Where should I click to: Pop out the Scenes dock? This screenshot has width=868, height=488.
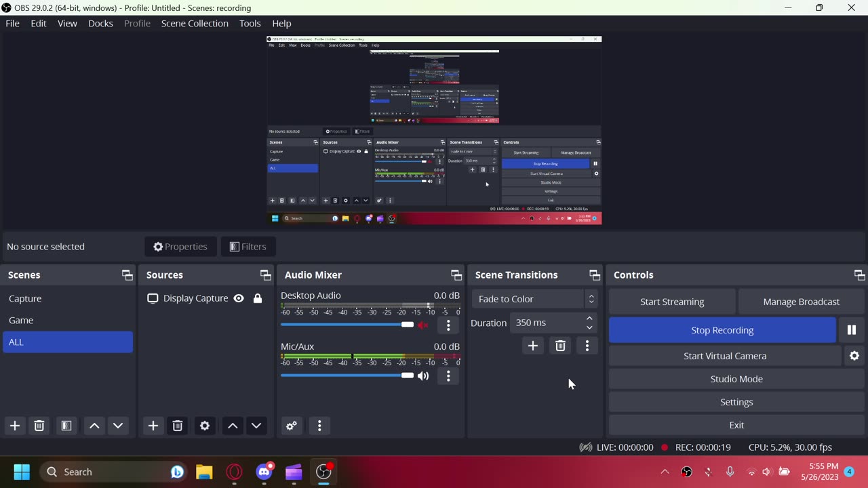coord(127,274)
